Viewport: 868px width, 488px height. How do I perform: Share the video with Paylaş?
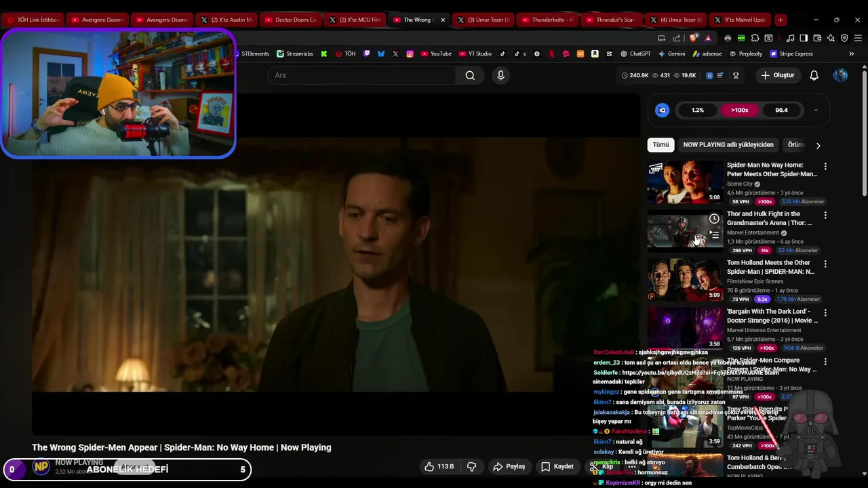(x=509, y=466)
